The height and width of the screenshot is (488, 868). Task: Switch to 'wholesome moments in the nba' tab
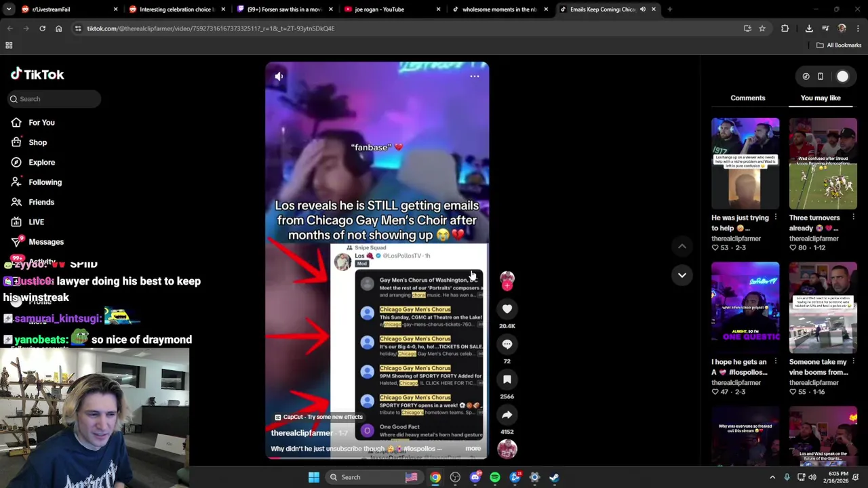[500, 9]
